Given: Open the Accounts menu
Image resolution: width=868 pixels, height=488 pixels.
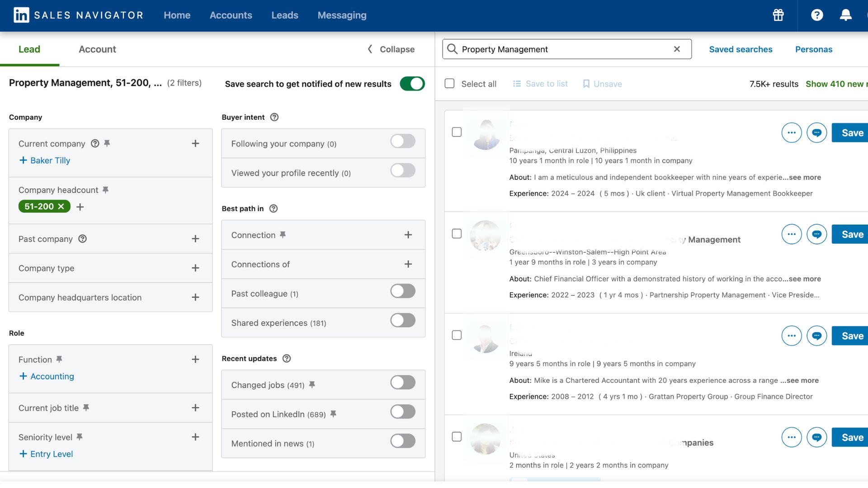Looking at the screenshot, I should point(231,15).
